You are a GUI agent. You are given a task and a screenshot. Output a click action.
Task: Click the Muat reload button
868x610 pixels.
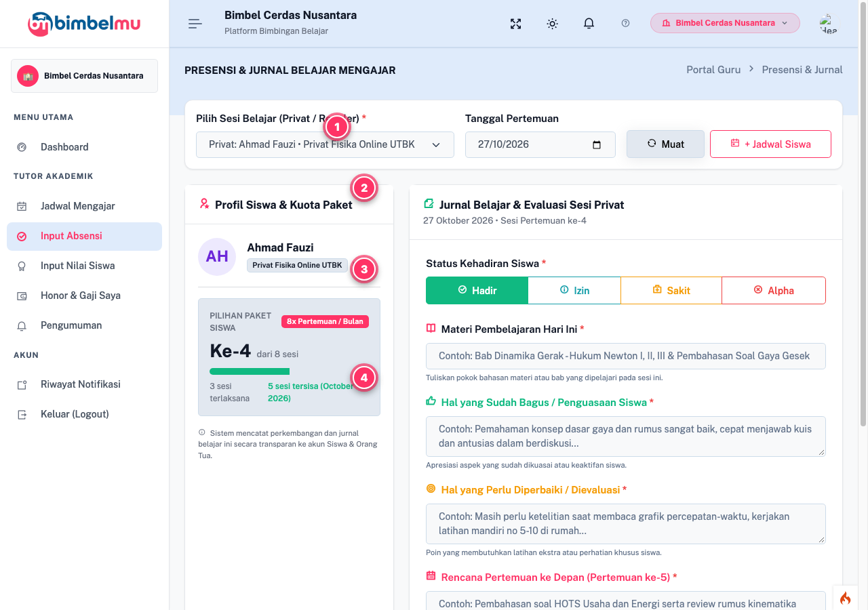pos(665,144)
